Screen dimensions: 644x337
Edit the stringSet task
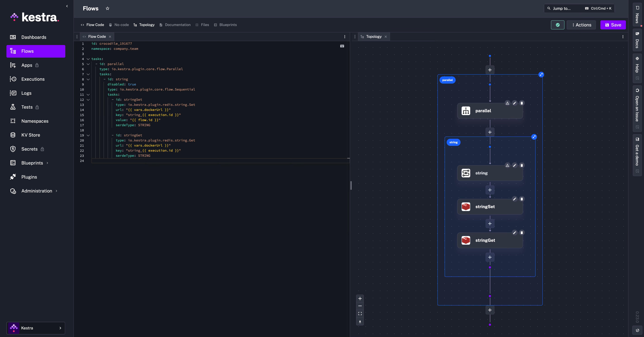click(x=515, y=199)
